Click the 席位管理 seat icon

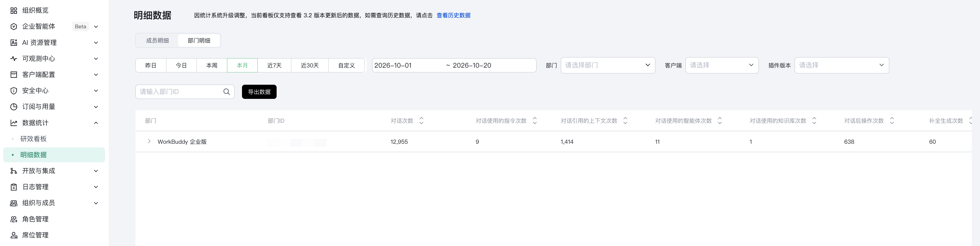[14, 235]
